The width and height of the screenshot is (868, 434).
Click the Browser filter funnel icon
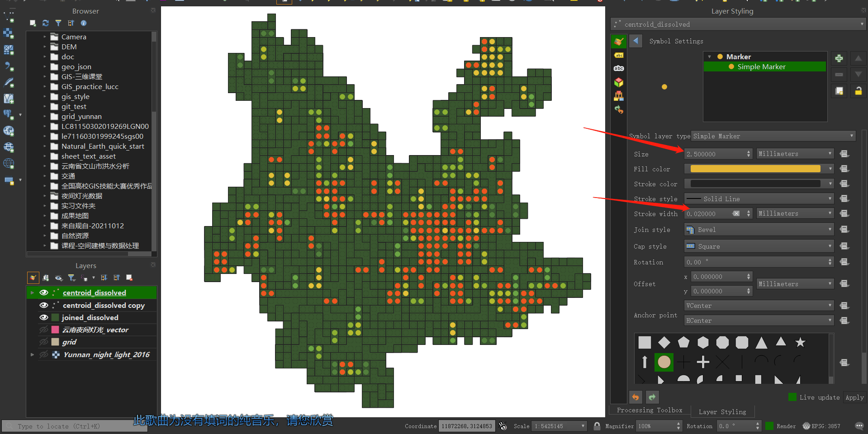coord(58,23)
